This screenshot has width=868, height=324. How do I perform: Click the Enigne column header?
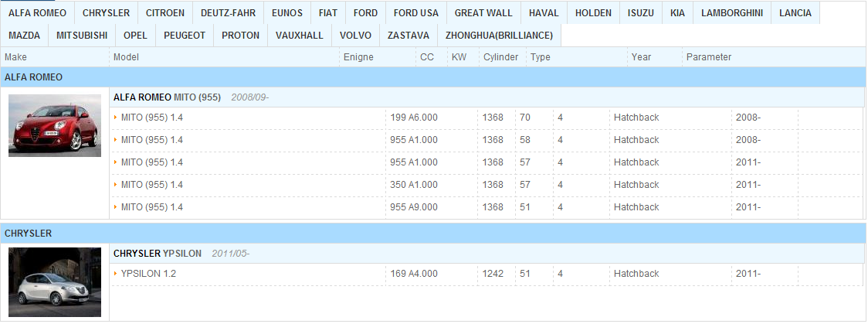358,57
